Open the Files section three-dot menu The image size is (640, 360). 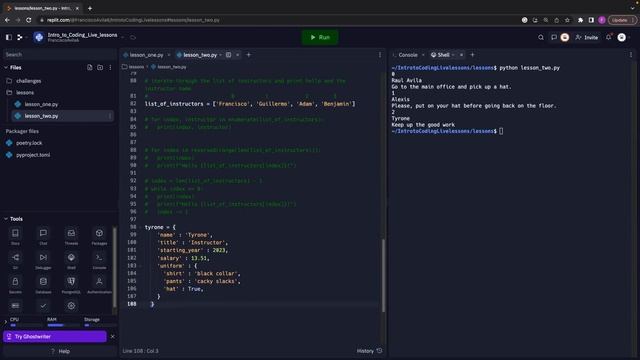tap(110, 67)
